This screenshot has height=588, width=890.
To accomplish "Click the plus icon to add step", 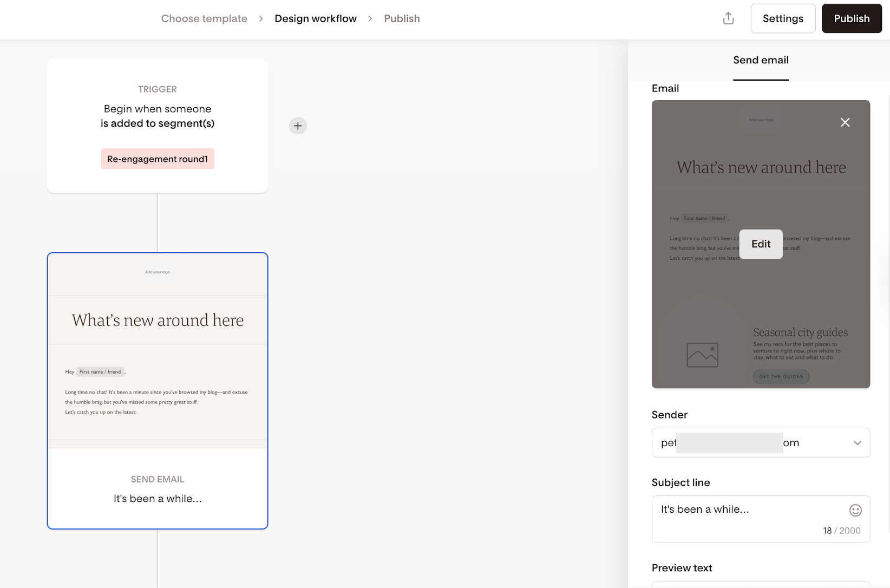I will 298,126.
